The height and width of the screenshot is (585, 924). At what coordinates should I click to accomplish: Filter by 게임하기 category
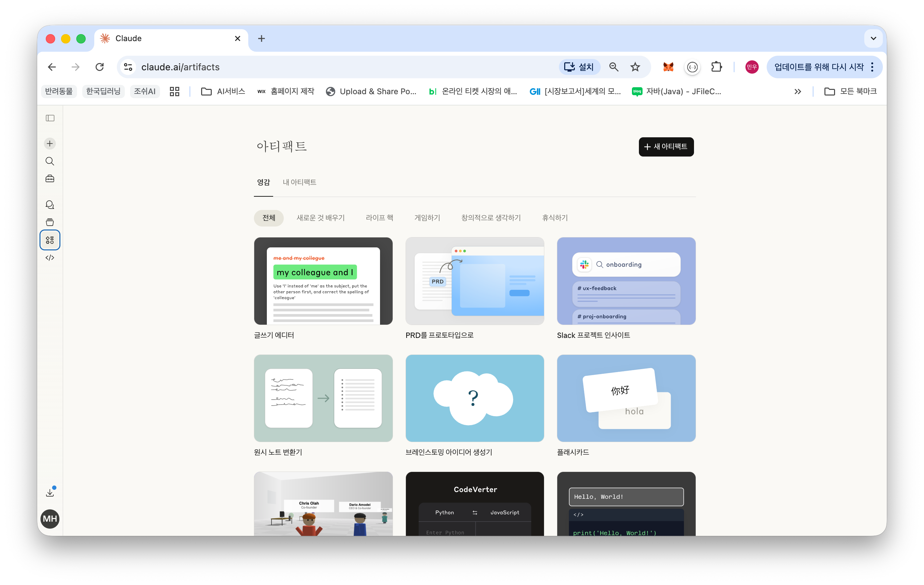[x=427, y=218]
